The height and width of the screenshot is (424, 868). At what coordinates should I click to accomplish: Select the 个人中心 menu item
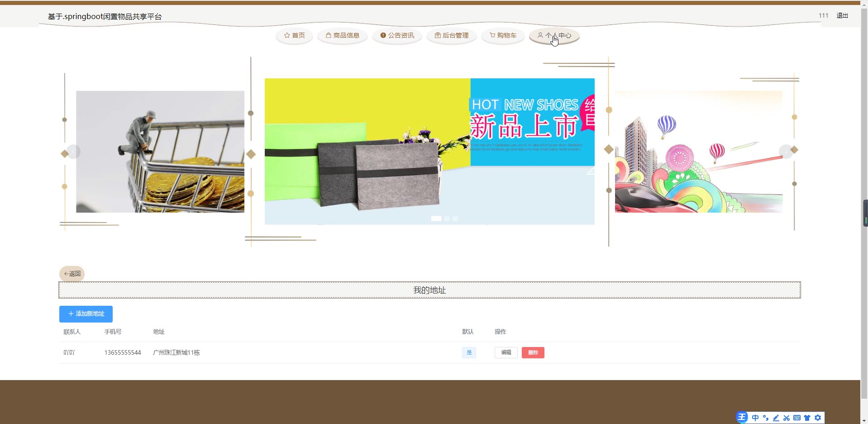pos(554,35)
